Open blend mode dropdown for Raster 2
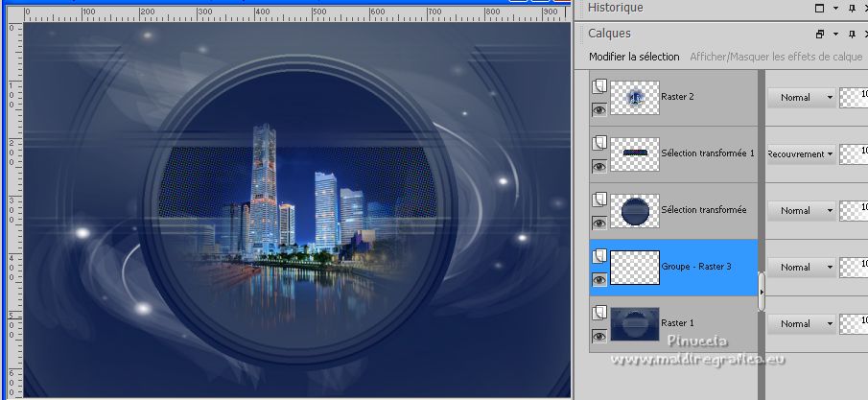This screenshot has width=868, height=400. (x=802, y=97)
